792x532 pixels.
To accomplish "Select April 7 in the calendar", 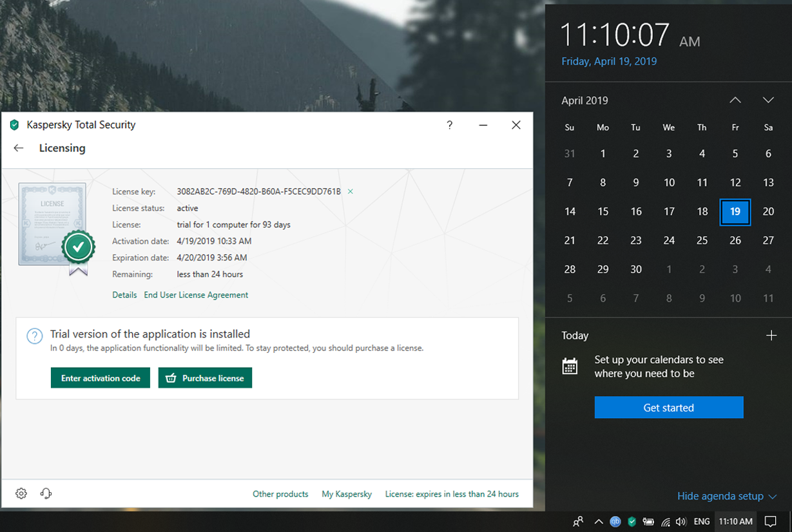I will tap(570, 183).
